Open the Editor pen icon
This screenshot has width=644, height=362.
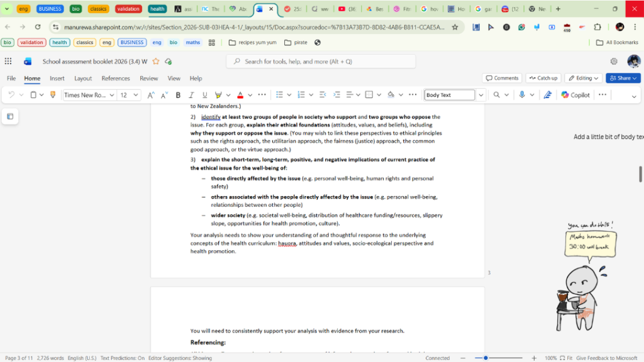point(548,95)
